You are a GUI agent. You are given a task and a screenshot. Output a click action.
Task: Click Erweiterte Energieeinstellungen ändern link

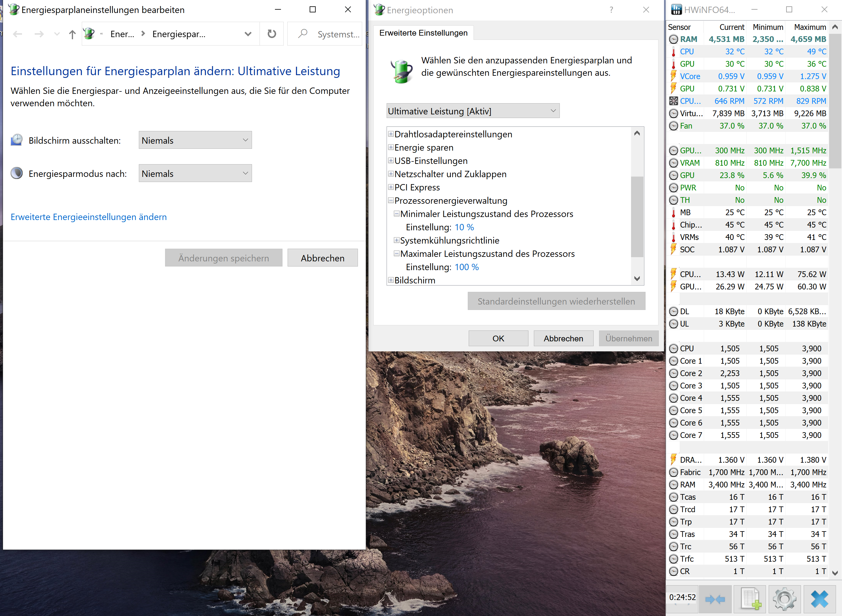[x=88, y=217]
